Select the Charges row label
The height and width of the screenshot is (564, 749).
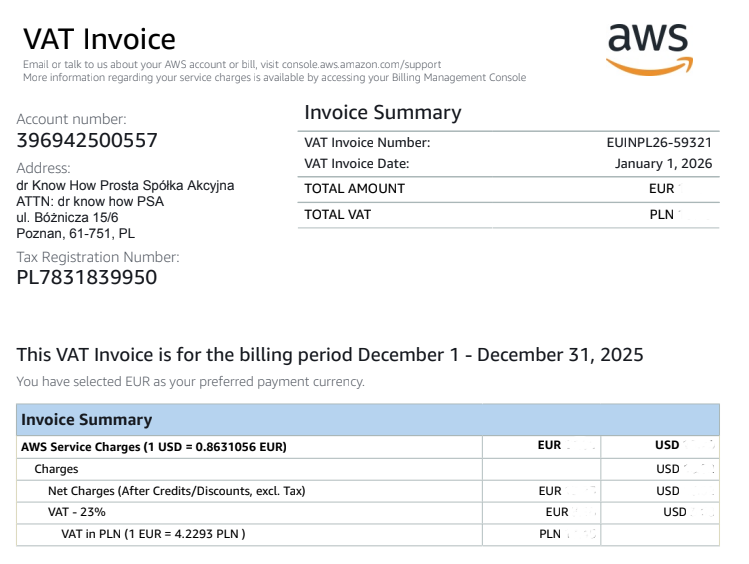(x=56, y=468)
